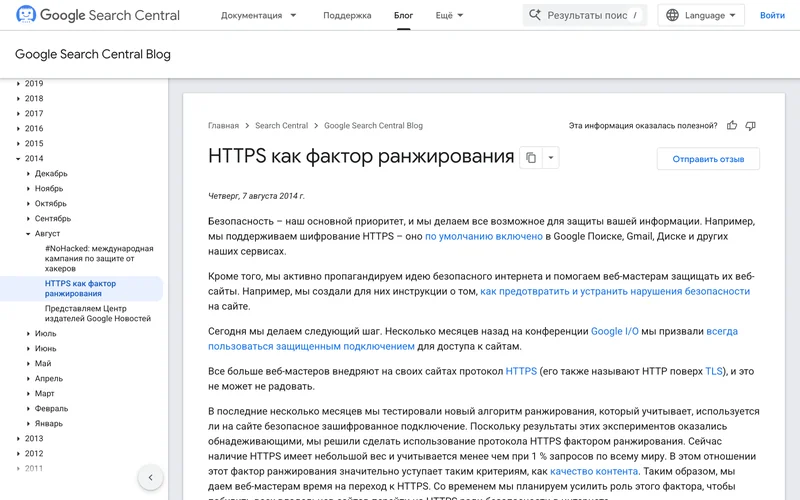This screenshot has width=800, height=500.
Task: Collapse the Август month
Action: (x=29, y=234)
